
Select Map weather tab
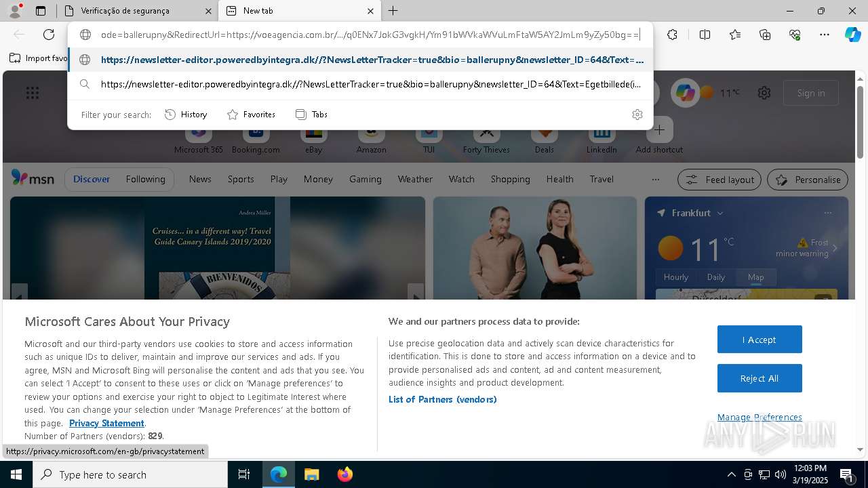755,277
